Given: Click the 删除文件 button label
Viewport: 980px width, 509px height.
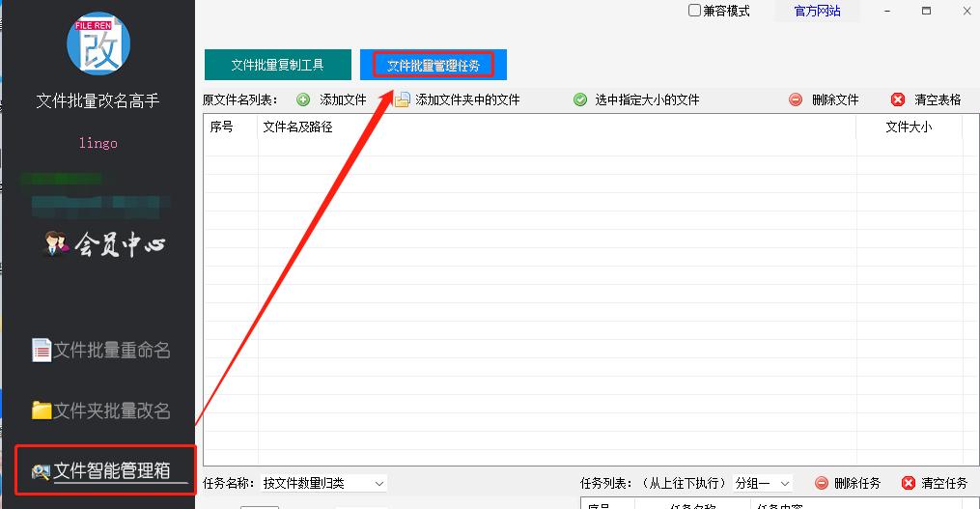Looking at the screenshot, I should pyautogui.click(x=835, y=100).
